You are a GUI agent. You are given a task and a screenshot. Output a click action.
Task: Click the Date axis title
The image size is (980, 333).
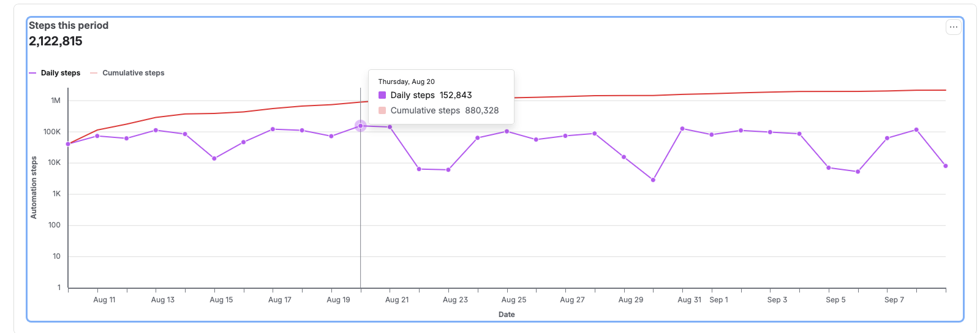pyautogui.click(x=507, y=315)
